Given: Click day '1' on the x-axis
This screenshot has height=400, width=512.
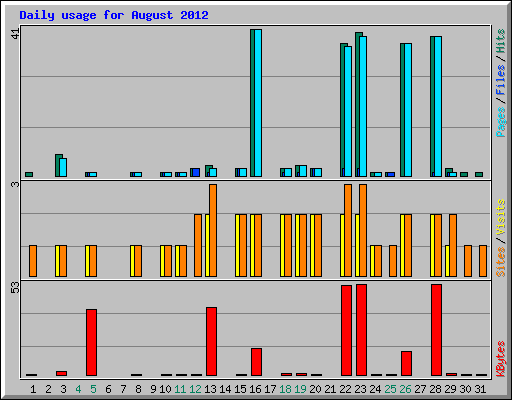Looking at the screenshot, I should (x=33, y=389).
